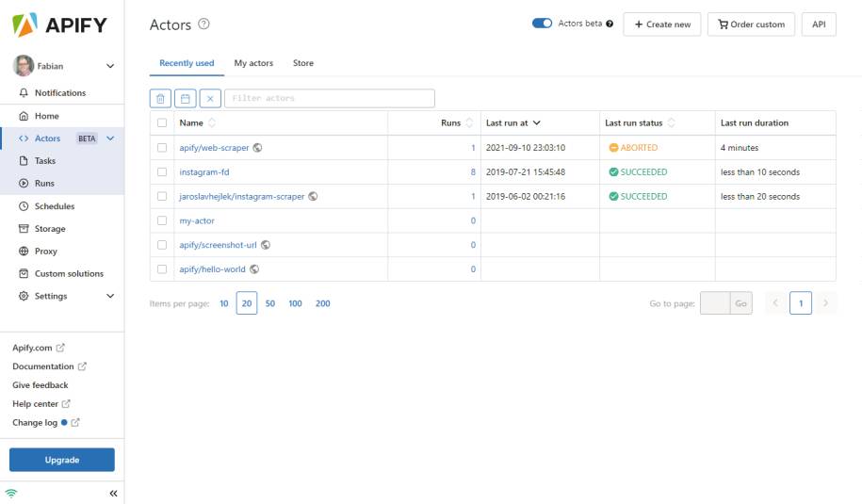Check the apify/hello-world row checkbox
The height and width of the screenshot is (504, 862).
(162, 268)
